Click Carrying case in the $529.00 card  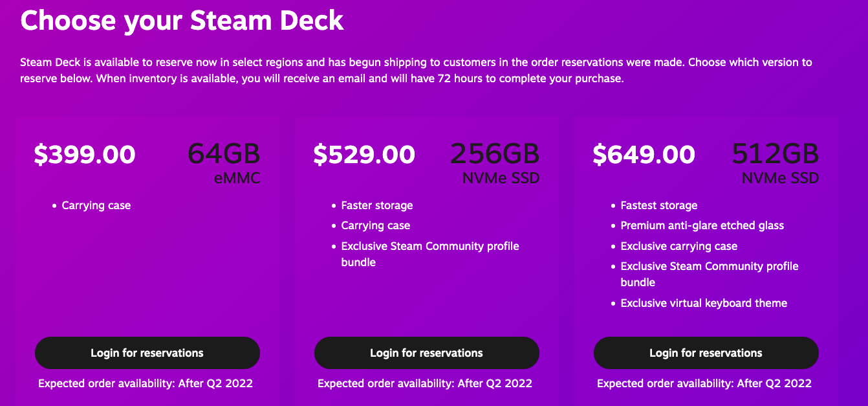pos(376,226)
